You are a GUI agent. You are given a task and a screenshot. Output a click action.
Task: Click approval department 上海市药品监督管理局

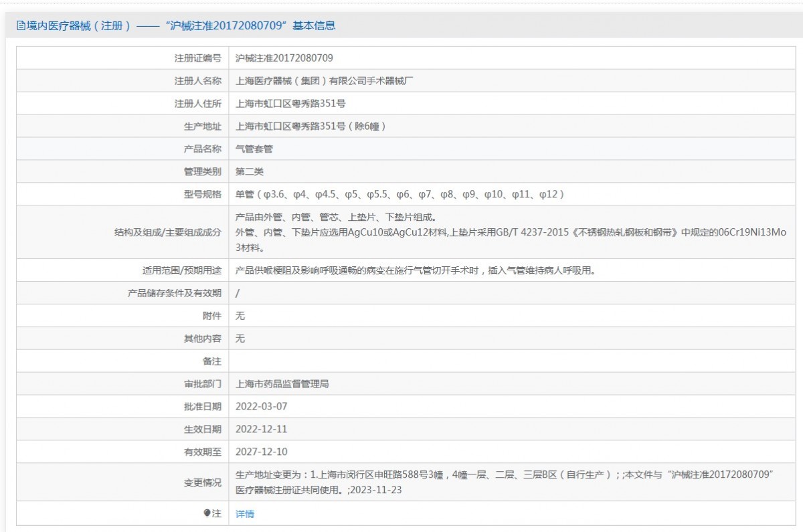pos(282,384)
